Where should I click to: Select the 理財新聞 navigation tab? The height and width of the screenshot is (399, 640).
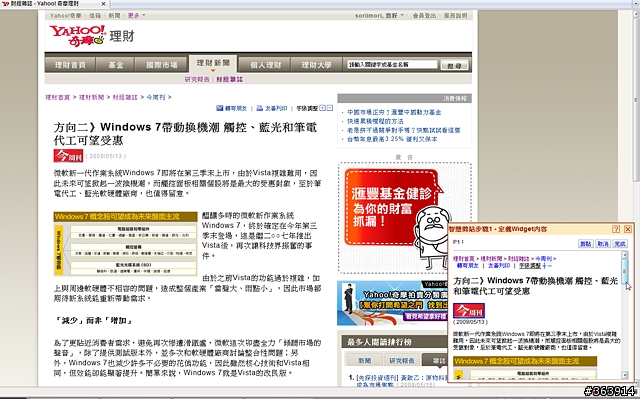213,63
